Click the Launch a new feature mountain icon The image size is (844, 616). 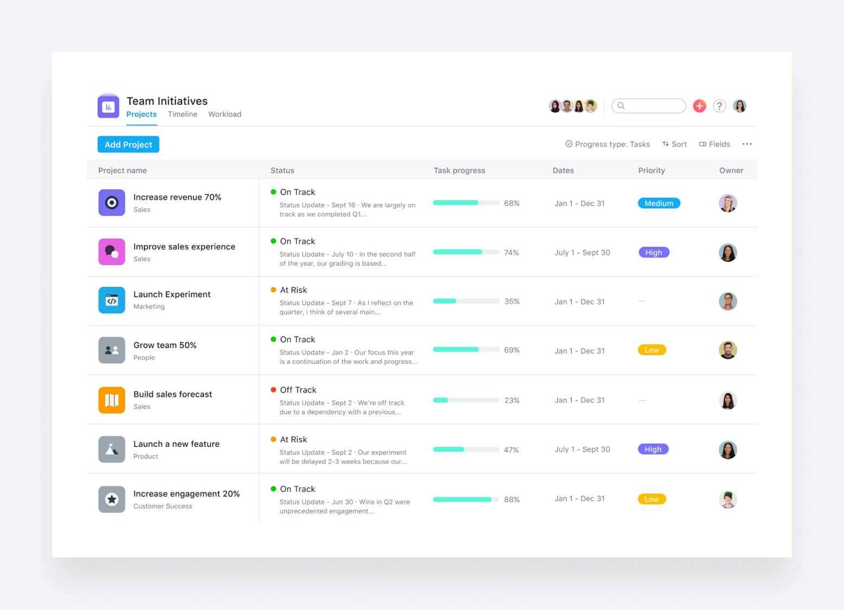(112, 450)
